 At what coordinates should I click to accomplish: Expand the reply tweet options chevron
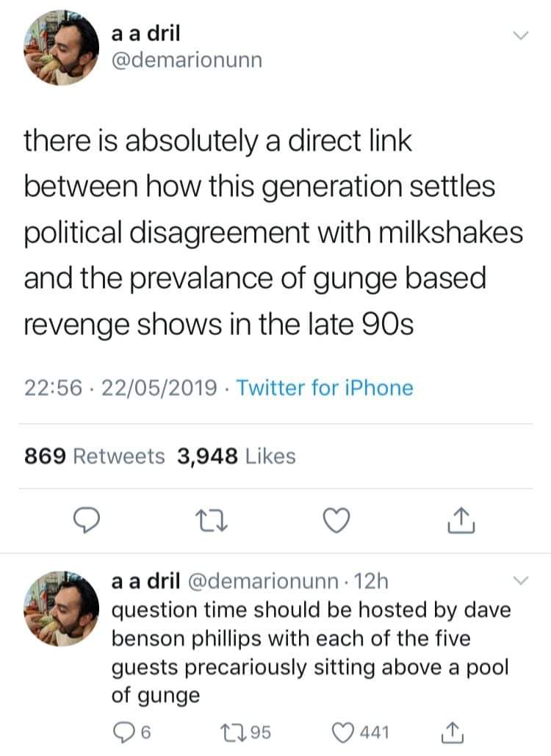pyautogui.click(x=520, y=581)
